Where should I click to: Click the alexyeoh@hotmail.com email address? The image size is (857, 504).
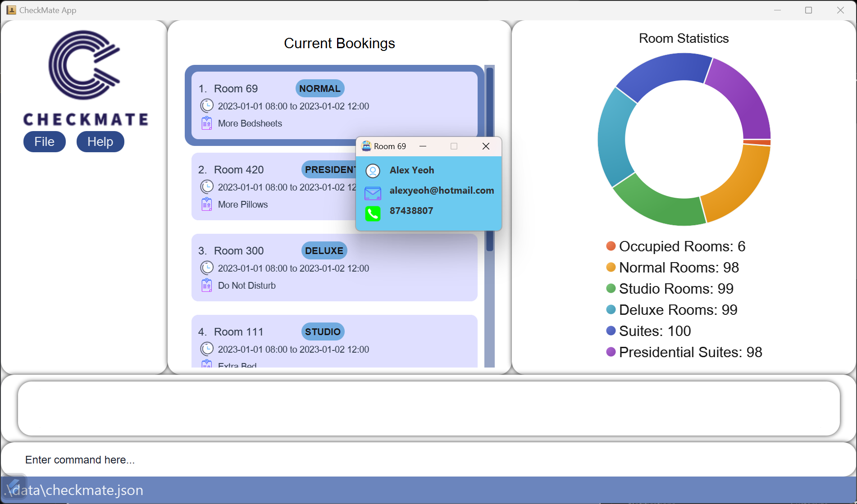(442, 191)
